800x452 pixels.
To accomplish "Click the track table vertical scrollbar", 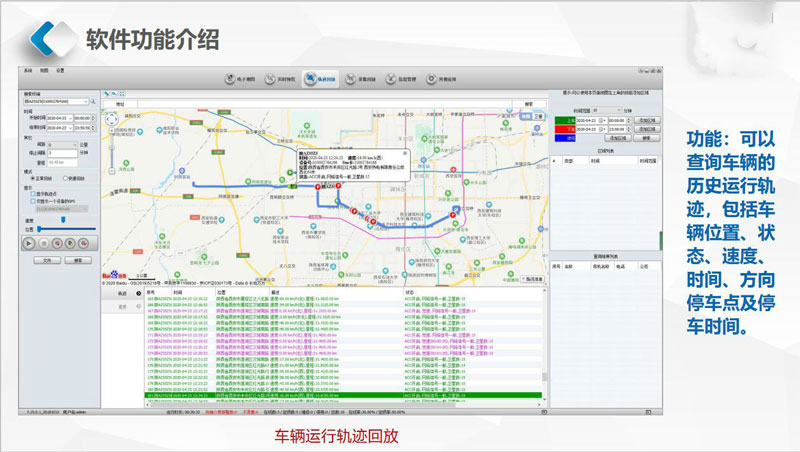I will point(544,344).
